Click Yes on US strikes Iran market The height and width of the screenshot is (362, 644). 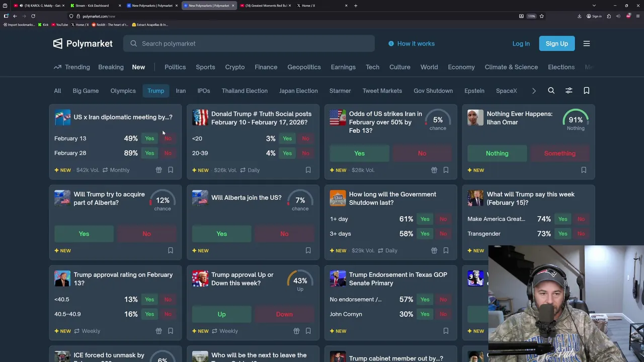[x=359, y=153]
